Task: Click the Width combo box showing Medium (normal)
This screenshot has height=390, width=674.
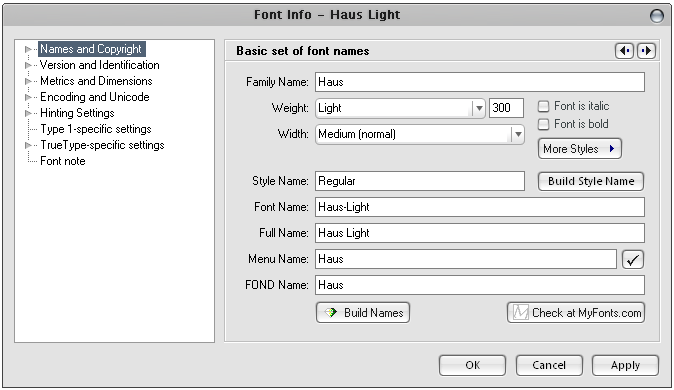Action: pos(420,134)
